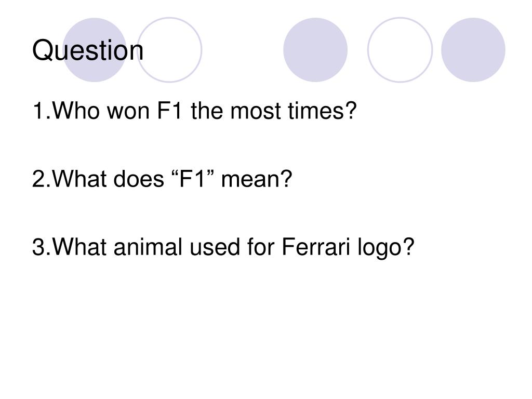Click the number "1." list marker

click(x=42, y=111)
